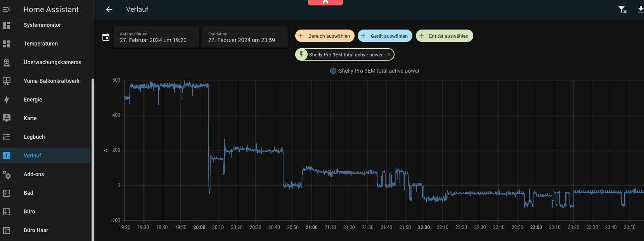
Task: Remove the Shelly Pro 3EM entity chip
Action: 389,54
